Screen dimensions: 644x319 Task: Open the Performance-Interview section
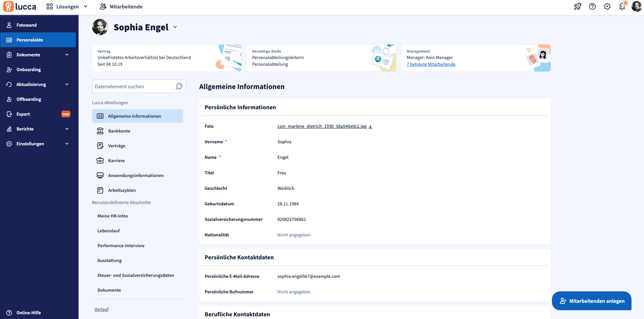pyautogui.click(x=138, y=245)
